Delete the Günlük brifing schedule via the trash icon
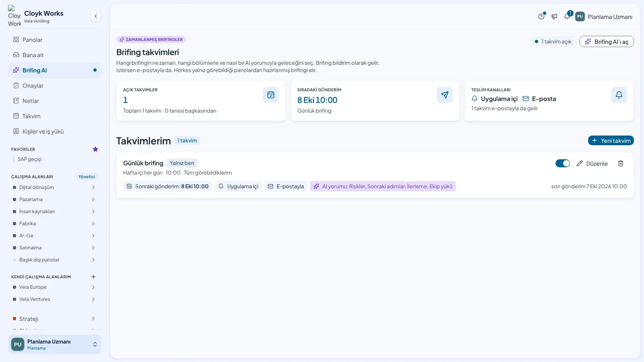 pyautogui.click(x=621, y=163)
